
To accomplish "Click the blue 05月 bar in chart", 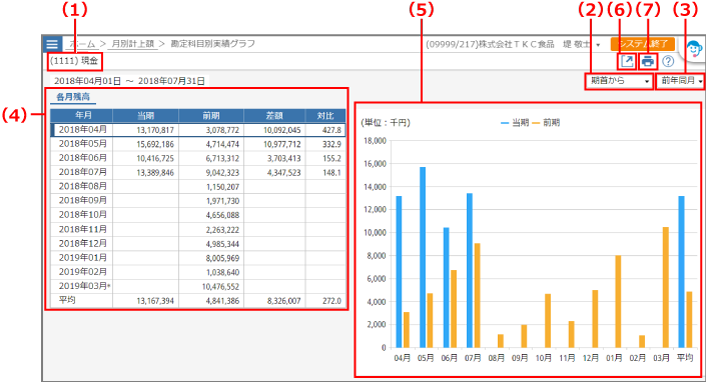I will pos(422,257).
